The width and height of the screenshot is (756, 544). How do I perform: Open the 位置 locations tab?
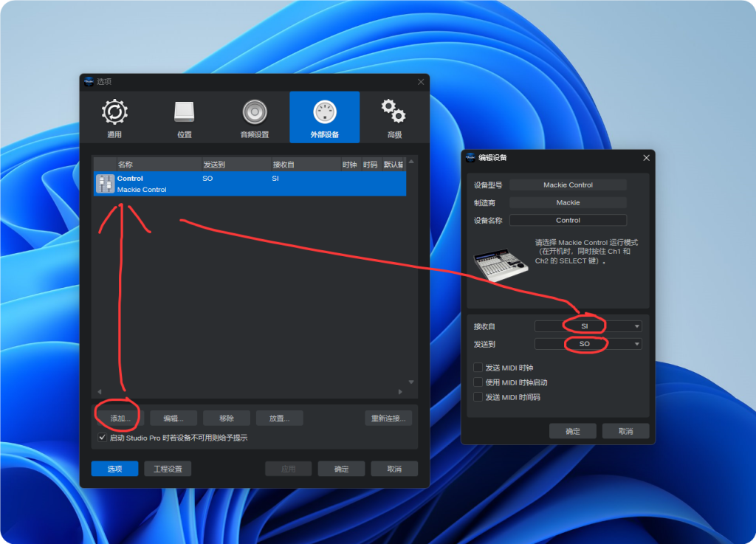[184, 117]
